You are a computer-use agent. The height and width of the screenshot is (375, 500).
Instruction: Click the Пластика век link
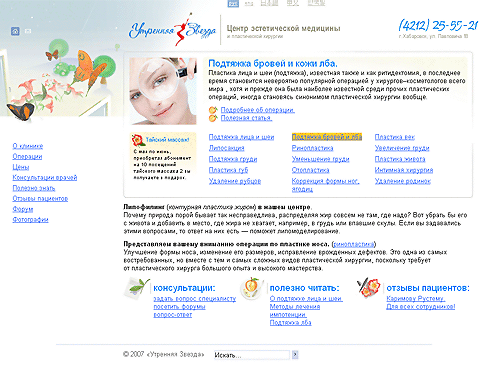coord(395,137)
